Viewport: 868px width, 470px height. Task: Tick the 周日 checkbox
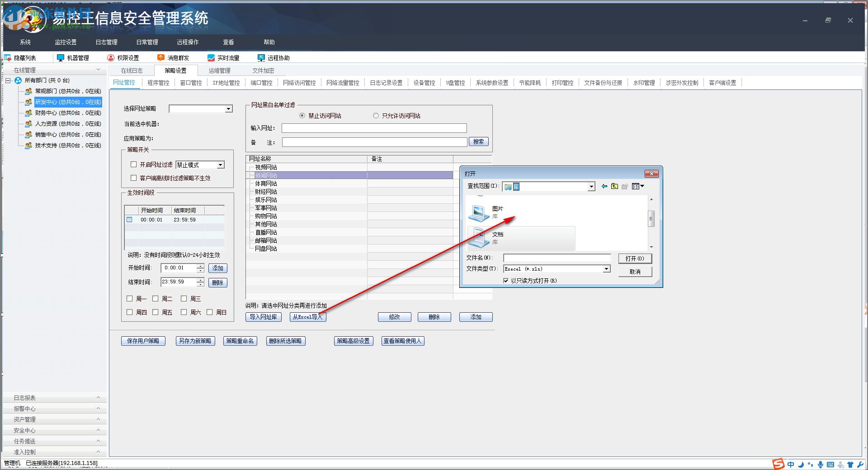(210, 312)
